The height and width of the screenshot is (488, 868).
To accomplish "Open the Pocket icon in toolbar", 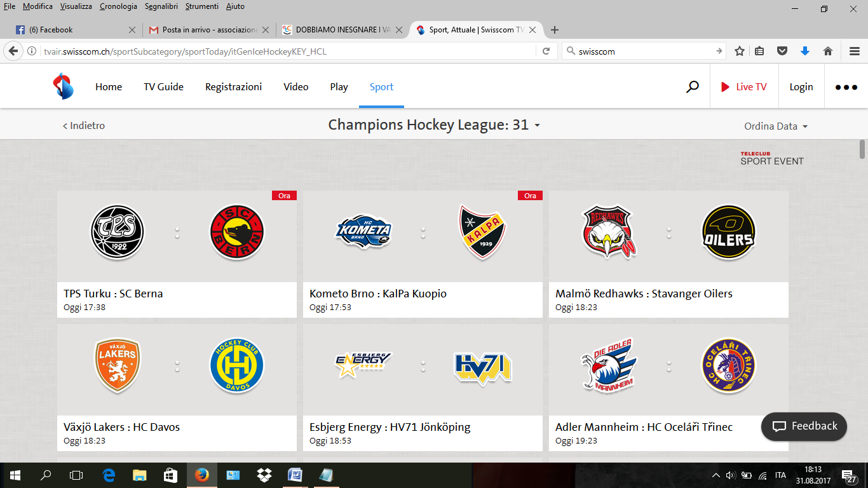I will point(783,51).
